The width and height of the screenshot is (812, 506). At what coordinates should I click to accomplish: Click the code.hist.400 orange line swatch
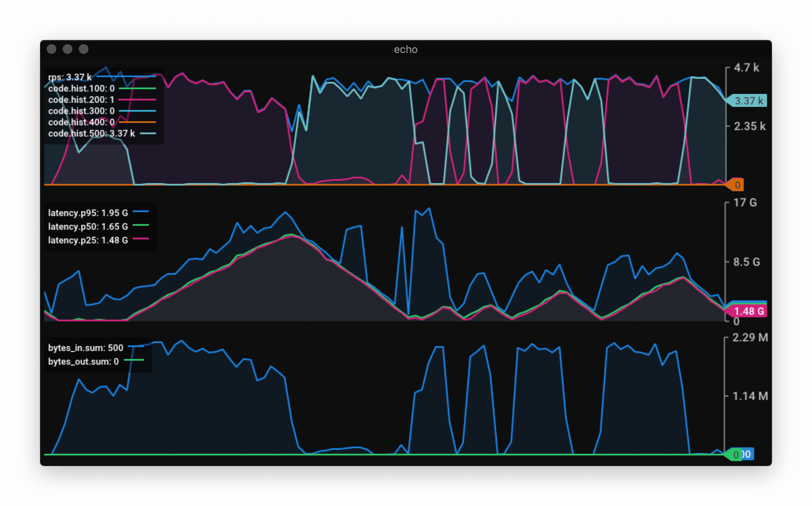point(137,122)
